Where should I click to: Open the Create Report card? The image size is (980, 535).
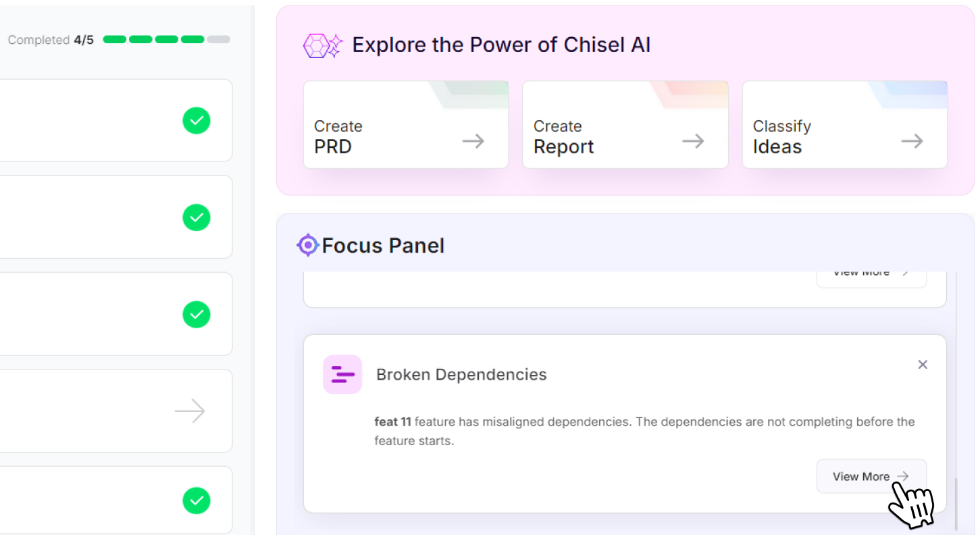click(625, 125)
